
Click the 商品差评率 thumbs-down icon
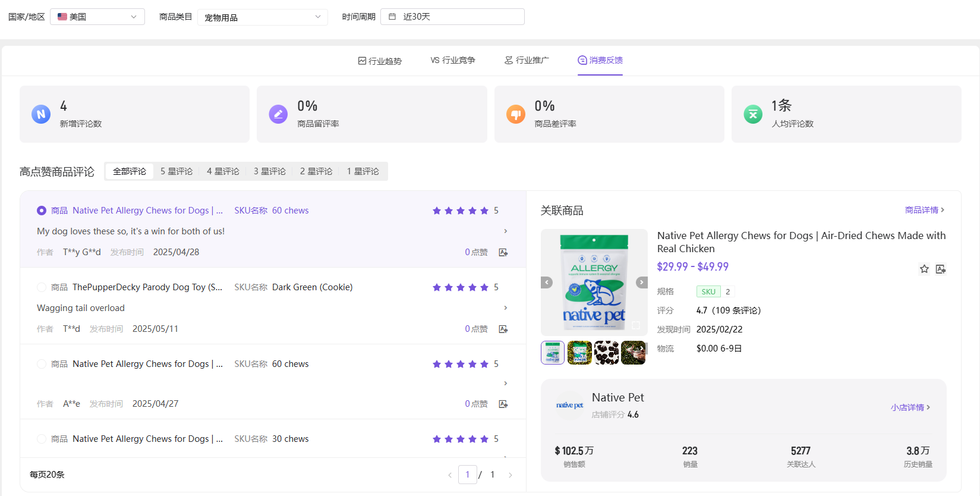pyautogui.click(x=516, y=114)
